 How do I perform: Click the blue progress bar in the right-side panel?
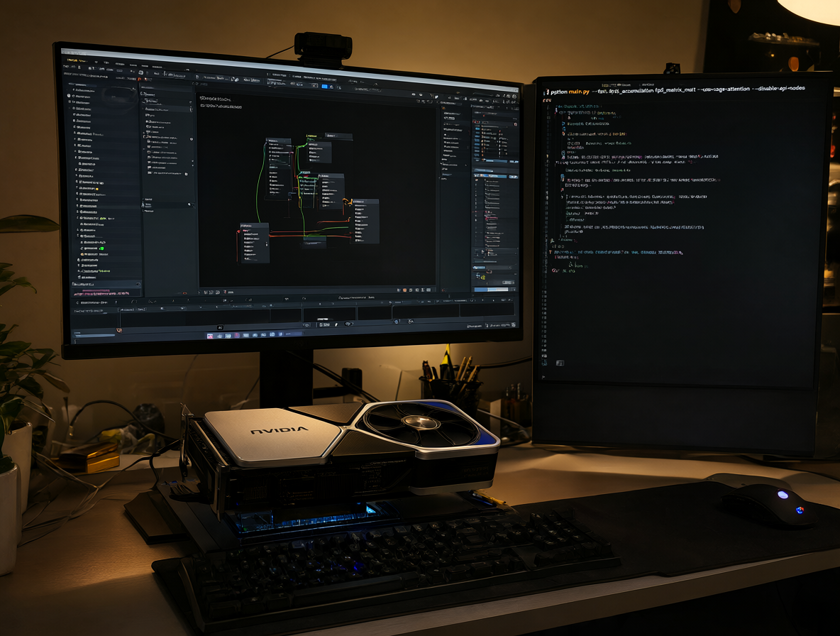click(491, 290)
